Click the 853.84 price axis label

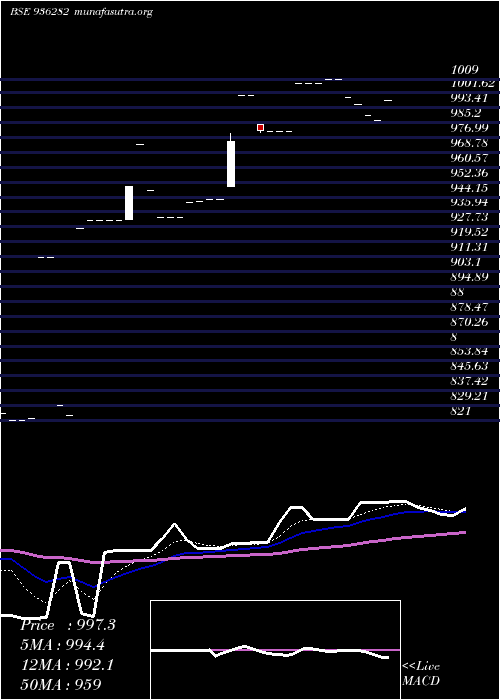click(x=469, y=351)
